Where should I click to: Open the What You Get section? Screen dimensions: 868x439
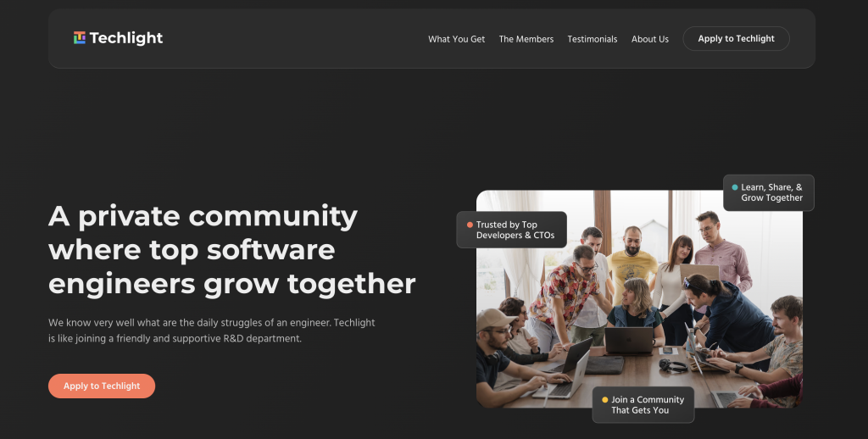point(456,39)
